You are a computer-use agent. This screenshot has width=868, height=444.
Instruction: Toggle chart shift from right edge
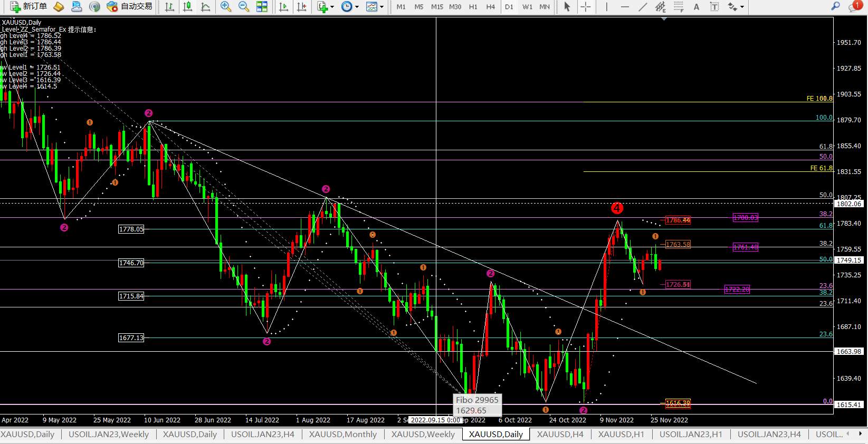click(301, 7)
